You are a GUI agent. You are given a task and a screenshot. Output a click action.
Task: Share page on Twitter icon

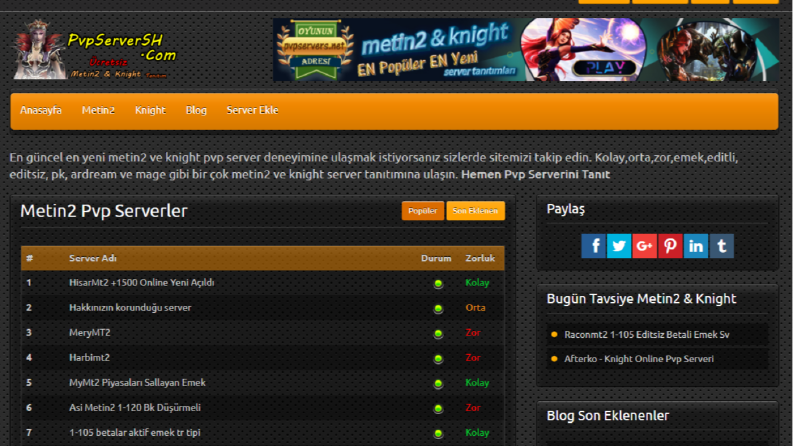pyautogui.click(x=619, y=246)
